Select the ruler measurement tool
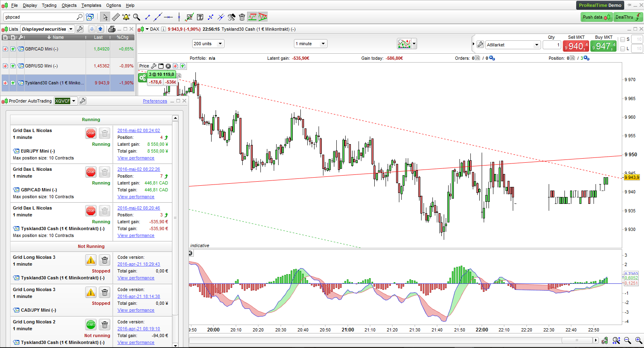 [115, 17]
